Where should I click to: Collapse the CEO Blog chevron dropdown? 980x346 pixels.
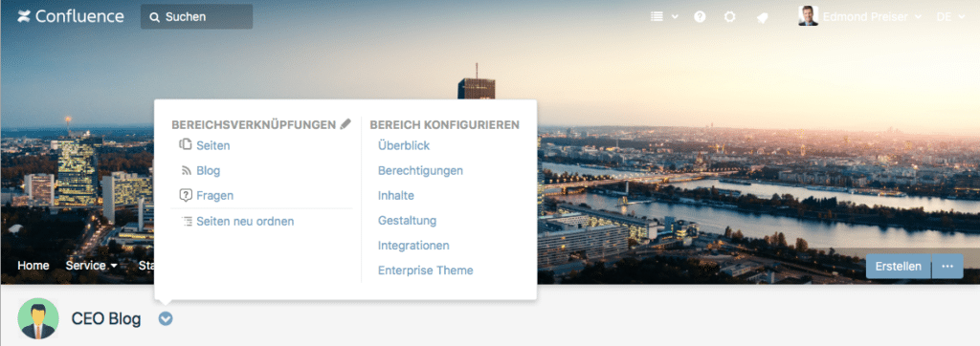[x=166, y=319]
